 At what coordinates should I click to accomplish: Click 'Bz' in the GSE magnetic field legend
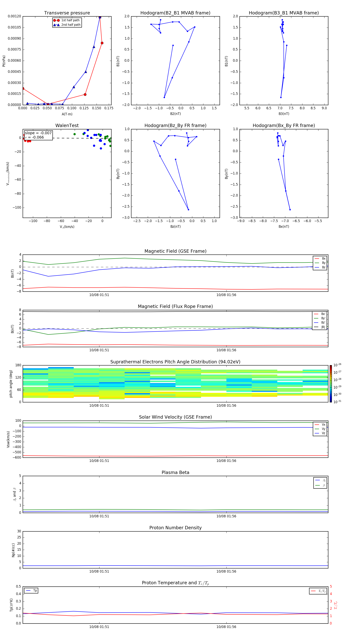tap(320, 268)
